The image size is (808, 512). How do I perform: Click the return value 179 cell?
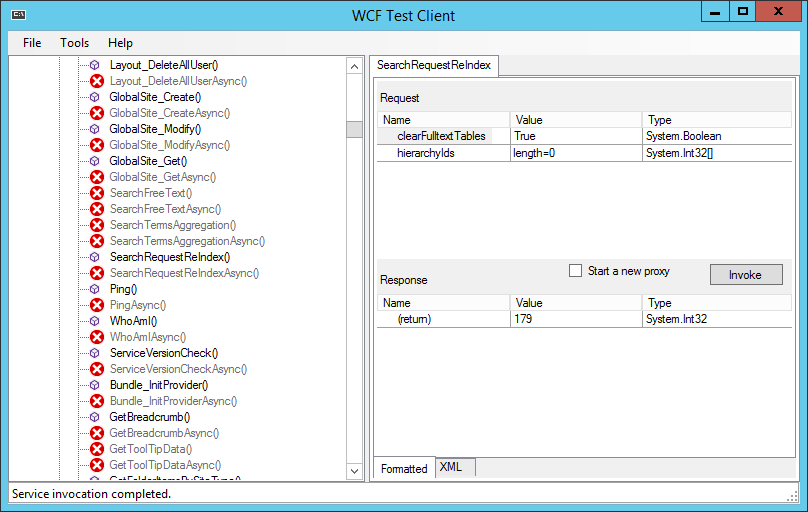pos(576,319)
